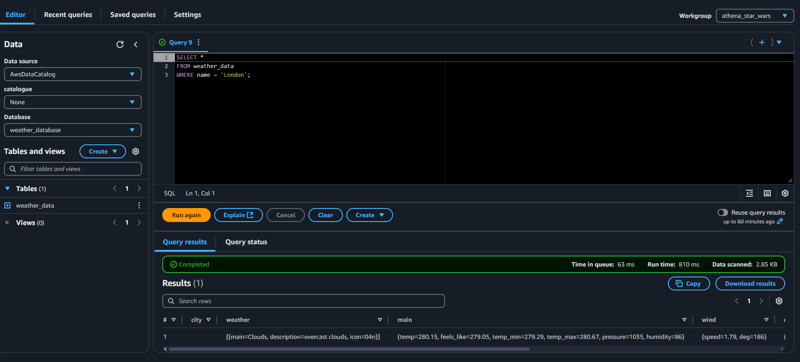Expand the Views section

coord(7,223)
